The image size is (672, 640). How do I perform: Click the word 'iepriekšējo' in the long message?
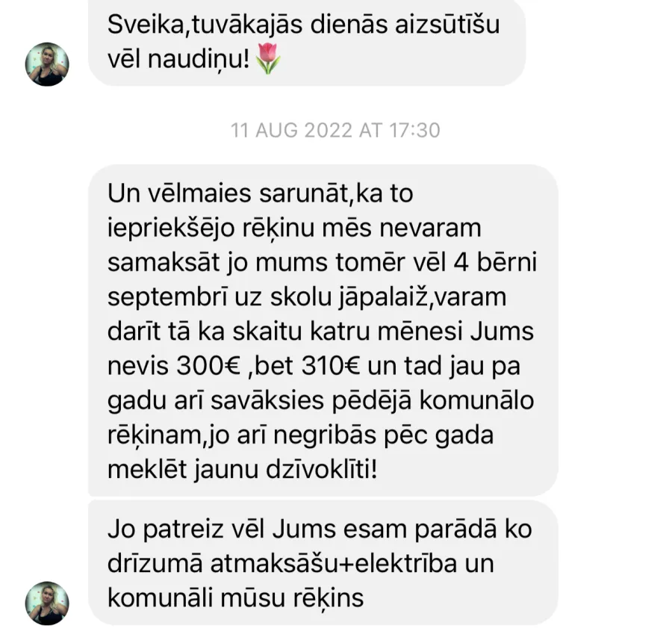(x=171, y=228)
